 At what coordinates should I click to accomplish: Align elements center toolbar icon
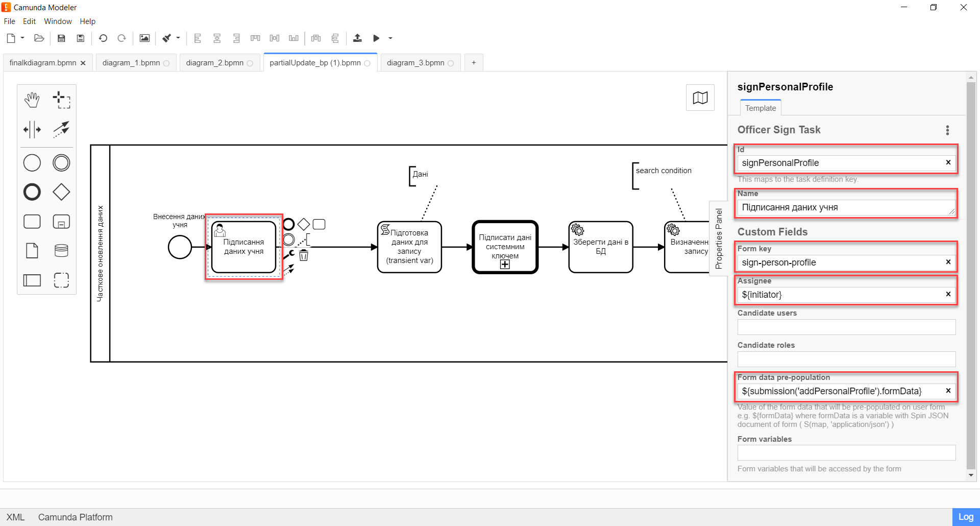tap(217, 38)
